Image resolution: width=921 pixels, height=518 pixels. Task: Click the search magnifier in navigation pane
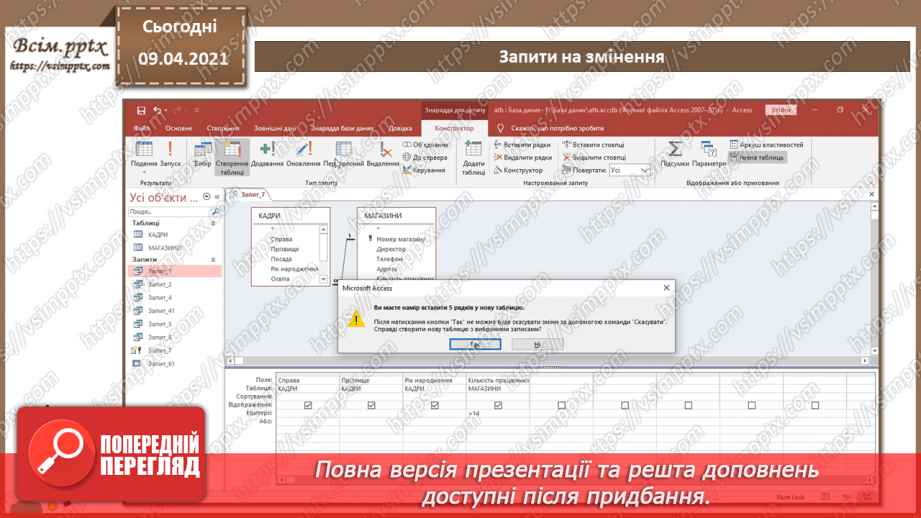pos(216,211)
